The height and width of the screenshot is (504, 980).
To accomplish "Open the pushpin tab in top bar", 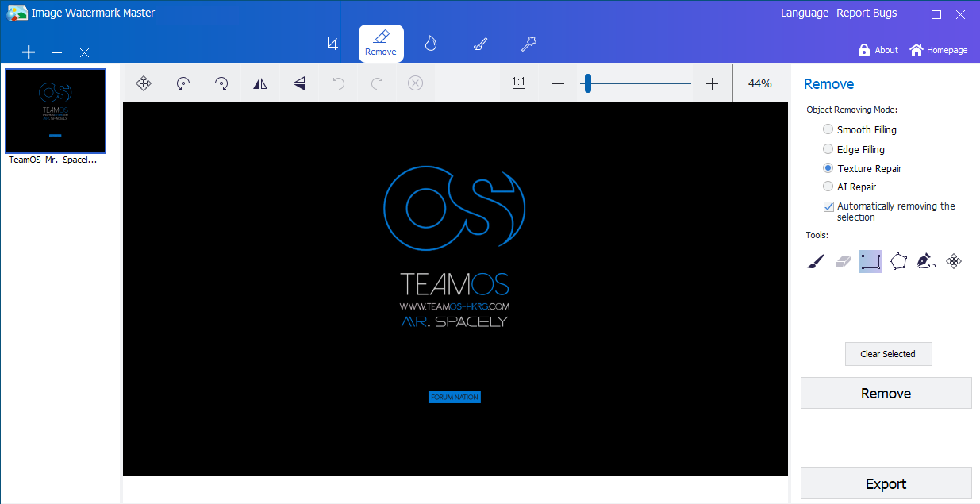I will pyautogui.click(x=528, y=44).
